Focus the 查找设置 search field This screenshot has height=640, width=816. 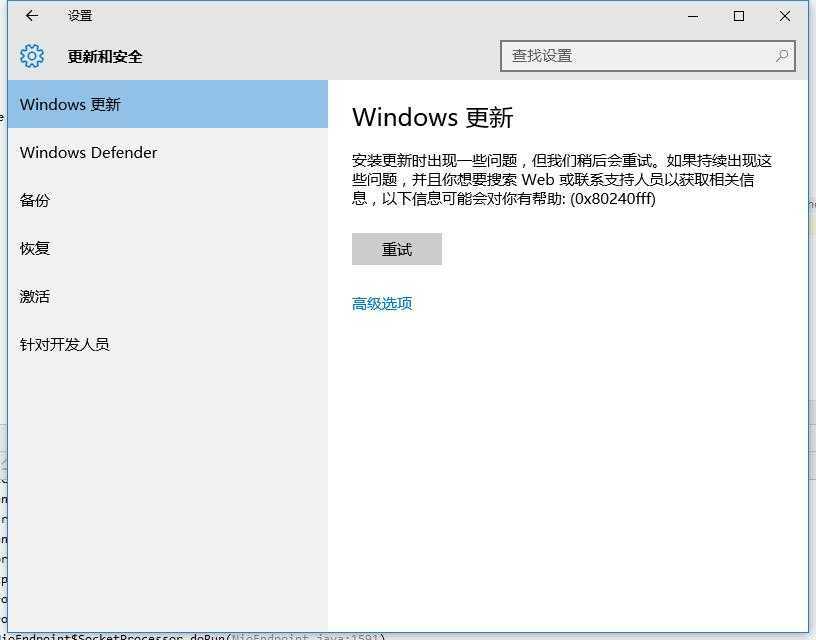647,56
